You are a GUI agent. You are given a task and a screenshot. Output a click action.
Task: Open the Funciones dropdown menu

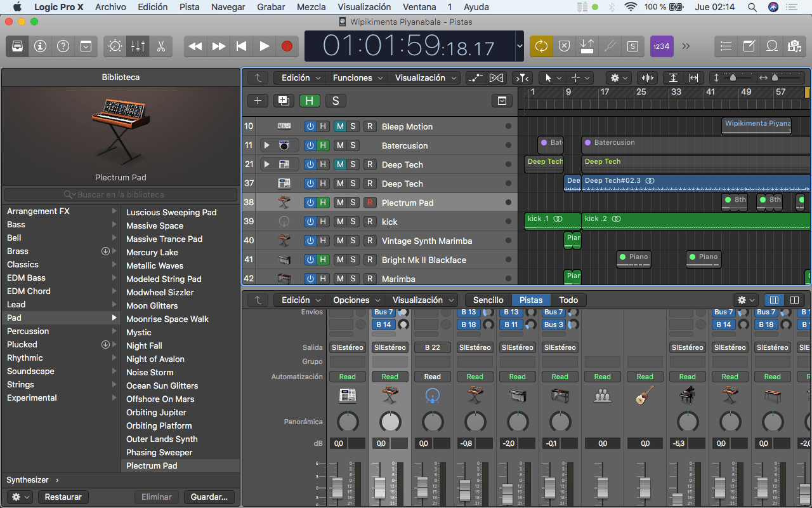[x=358, y=77]
